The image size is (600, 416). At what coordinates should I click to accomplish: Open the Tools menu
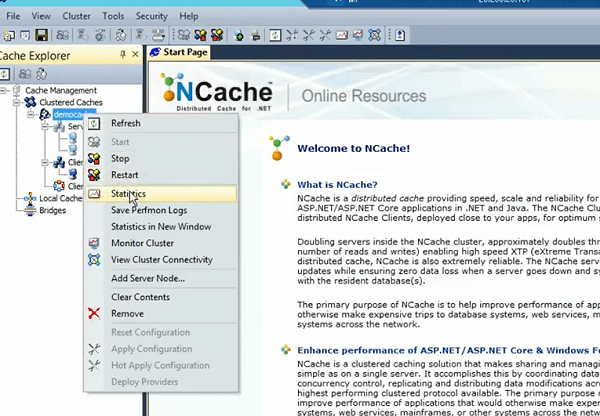pos(113,16)
